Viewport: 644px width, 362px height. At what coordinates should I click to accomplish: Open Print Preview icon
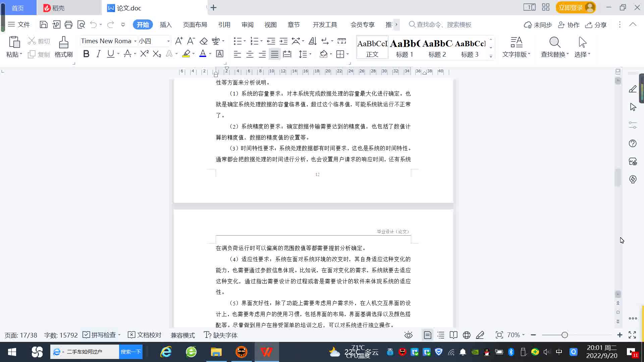[x=81, y=24]
